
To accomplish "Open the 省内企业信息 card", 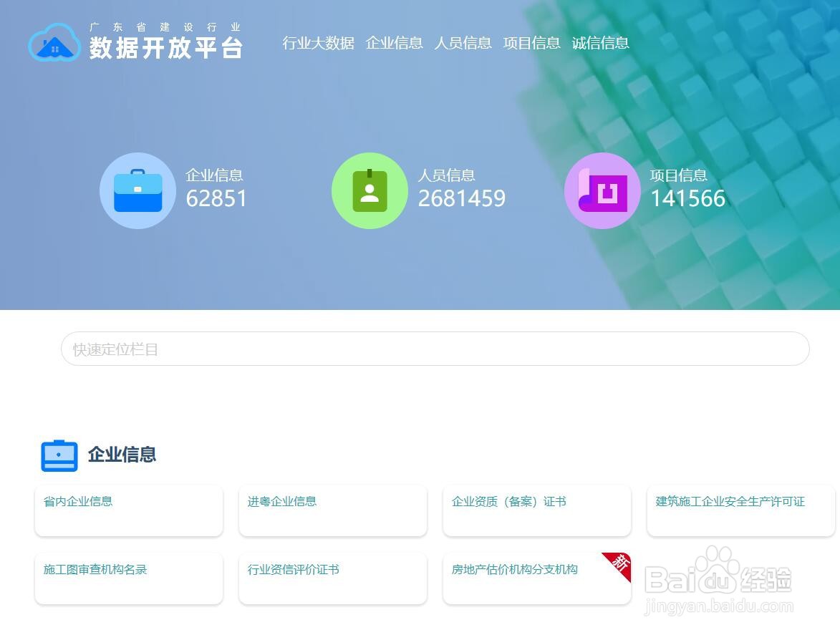I will click(129, 510).
